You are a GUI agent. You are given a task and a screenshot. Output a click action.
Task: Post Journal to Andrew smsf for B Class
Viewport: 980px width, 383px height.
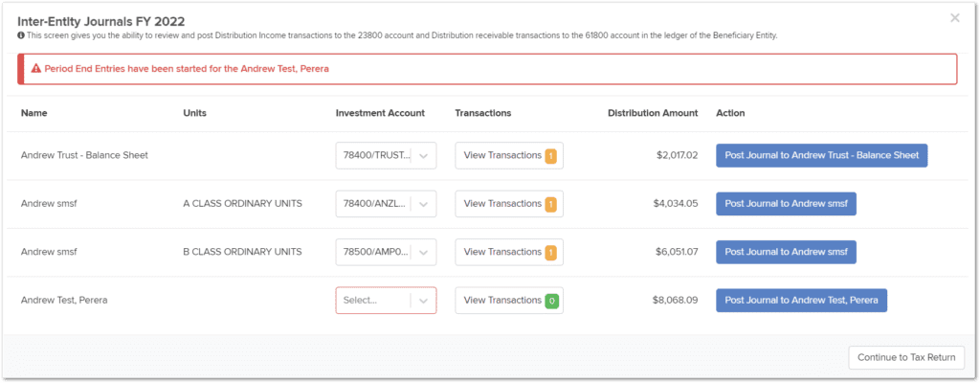click(786, 252)
